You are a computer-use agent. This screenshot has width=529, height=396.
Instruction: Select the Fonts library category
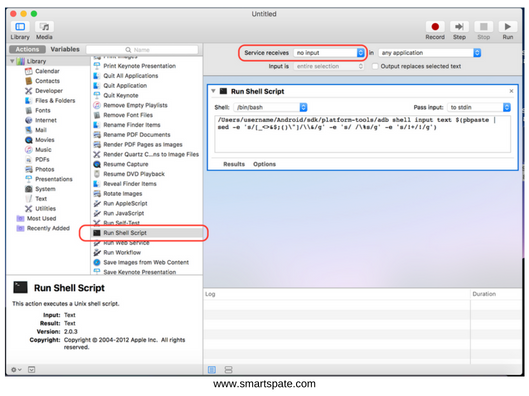[x=43, y=110]
